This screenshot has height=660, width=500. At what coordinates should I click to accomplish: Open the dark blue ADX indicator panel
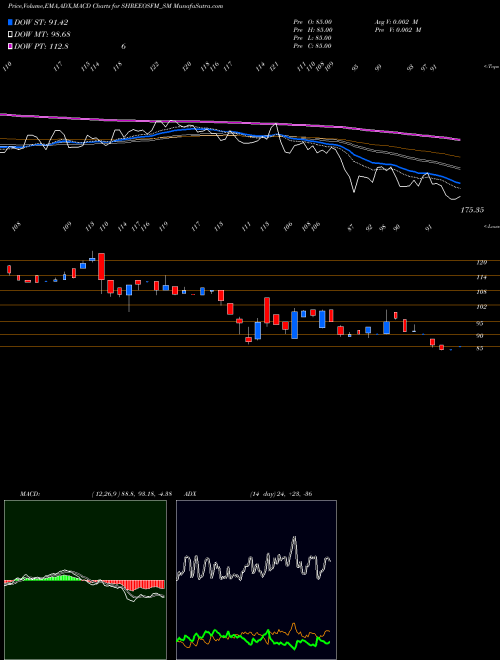(256, 580)
